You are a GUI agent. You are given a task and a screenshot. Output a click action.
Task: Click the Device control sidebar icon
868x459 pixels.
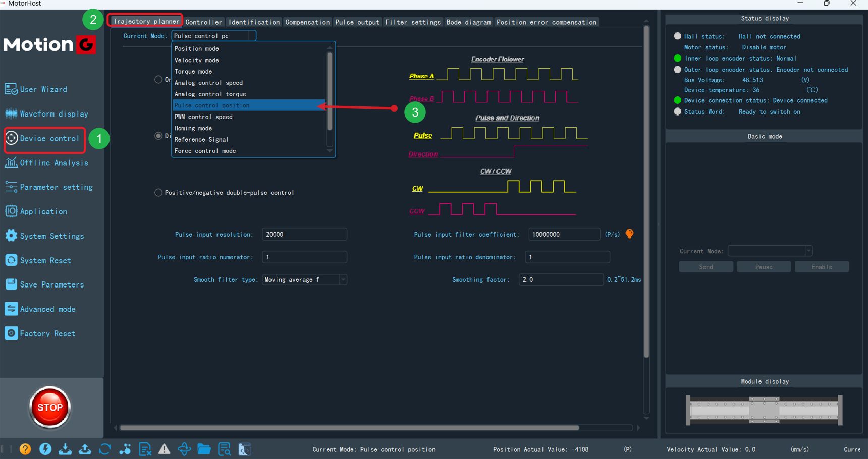point(11,138)
